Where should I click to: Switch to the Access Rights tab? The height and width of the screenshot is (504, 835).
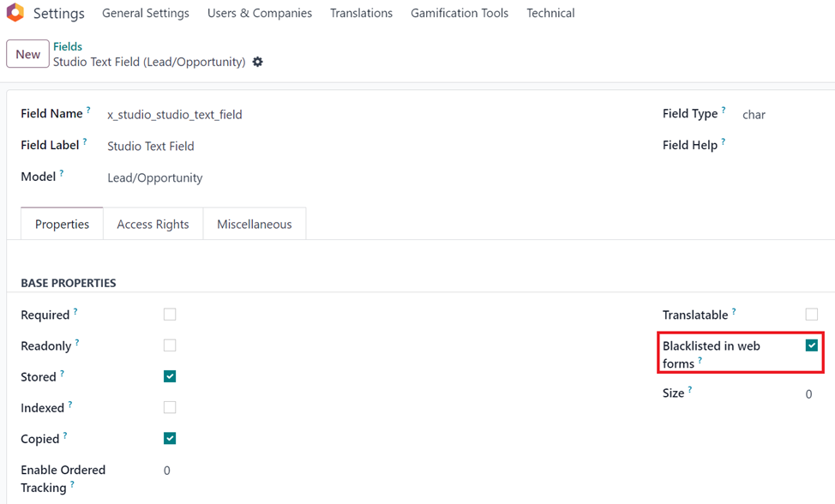pos(153,224)
